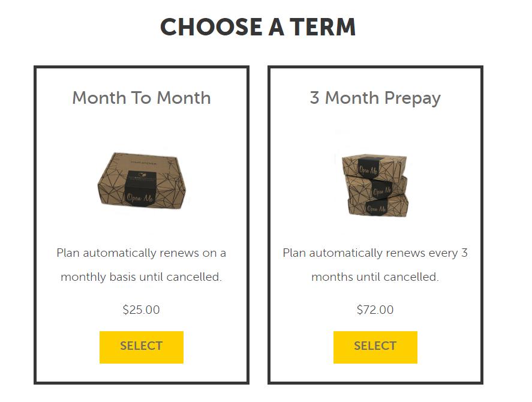
Task: Click the $72.00 price text
Action: tap(375, 310)
